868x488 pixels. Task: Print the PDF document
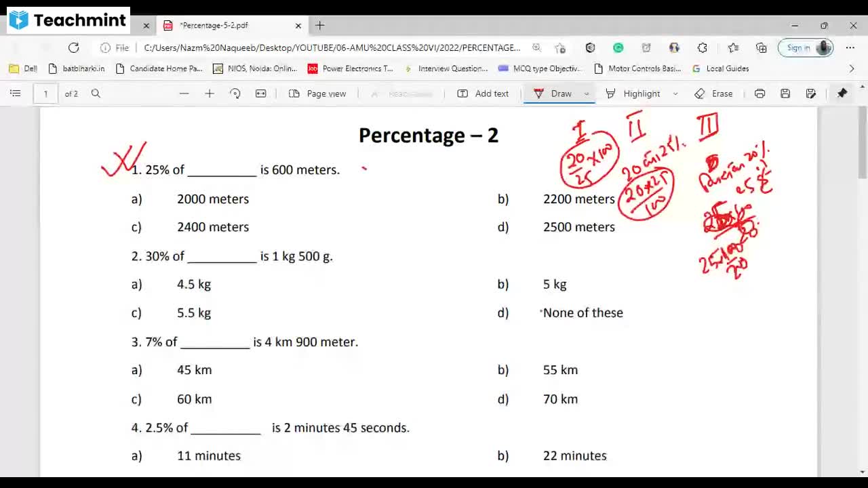759,94
